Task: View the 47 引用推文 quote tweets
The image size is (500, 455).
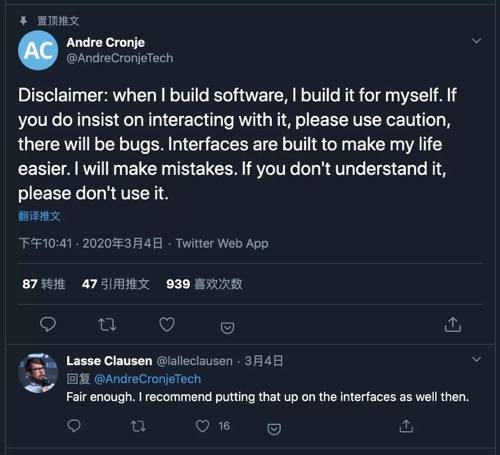Action: pos(116,284)
